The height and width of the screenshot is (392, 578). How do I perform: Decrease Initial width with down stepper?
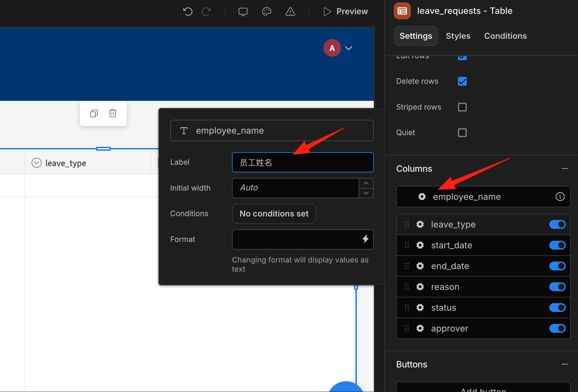[366, 193]
